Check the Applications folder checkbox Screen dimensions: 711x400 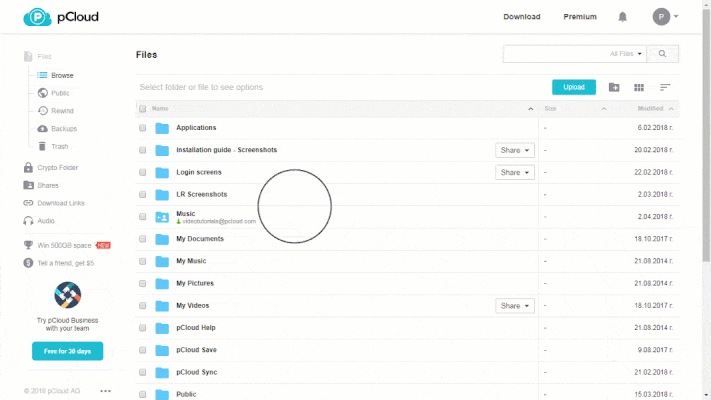coord(142,128)
